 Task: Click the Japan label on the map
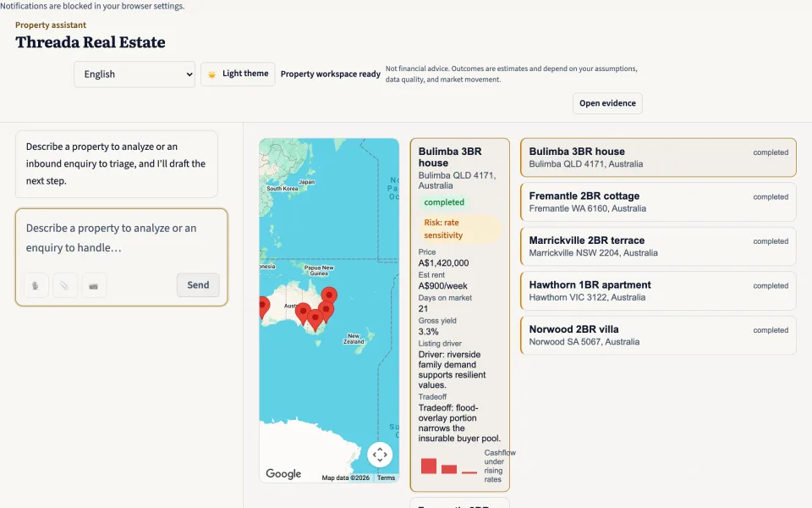click(x=306, y=182)
